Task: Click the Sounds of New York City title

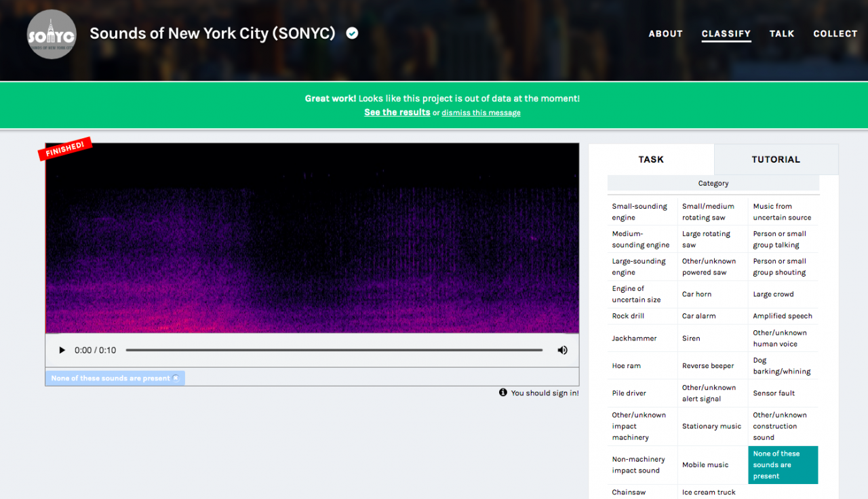Action: pos(212,33)
